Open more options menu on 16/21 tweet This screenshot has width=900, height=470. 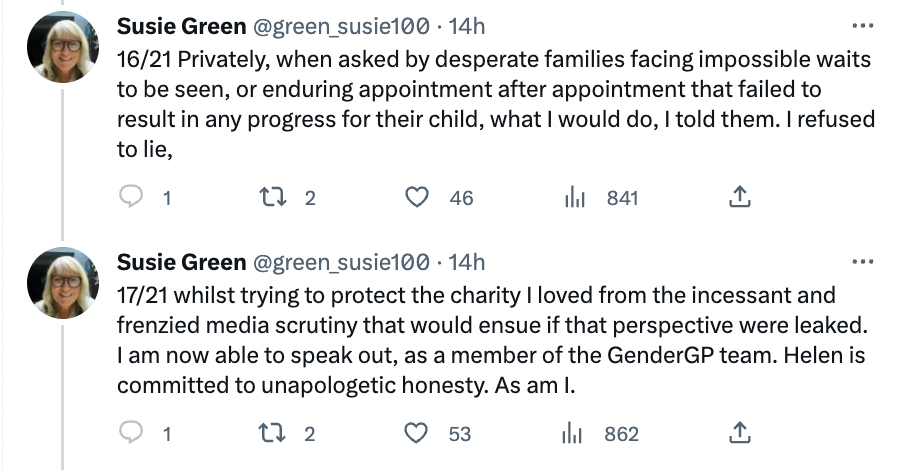coord(863,26)
